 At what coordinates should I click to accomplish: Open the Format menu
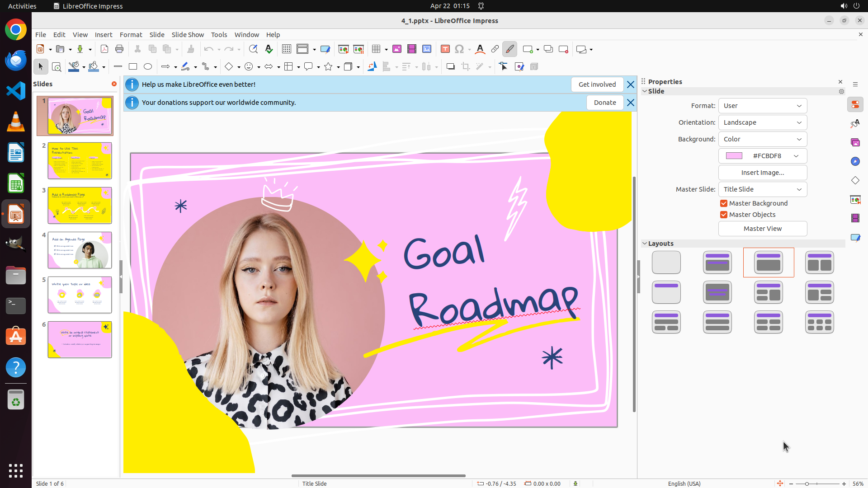tap(131, 35)
